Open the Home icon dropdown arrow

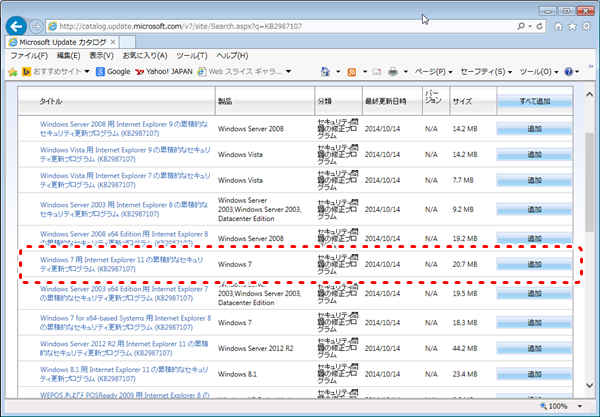point(338,72)
